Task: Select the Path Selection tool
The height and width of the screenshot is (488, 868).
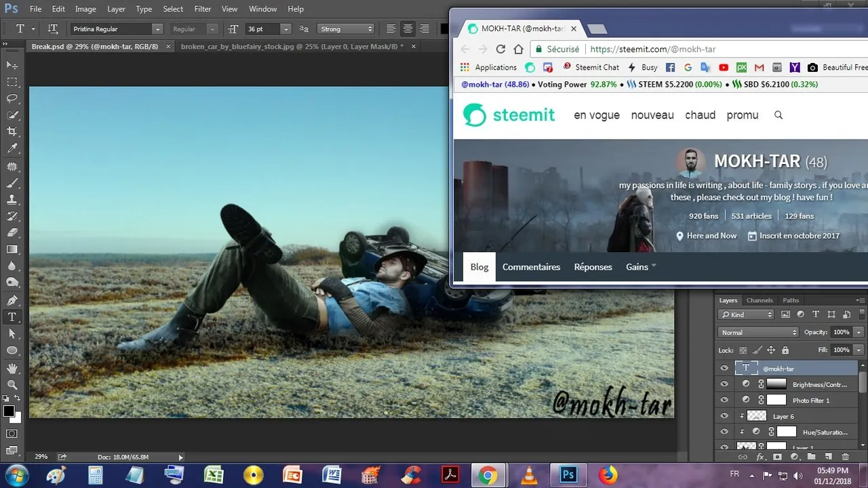Action: [x=12, y=333]
